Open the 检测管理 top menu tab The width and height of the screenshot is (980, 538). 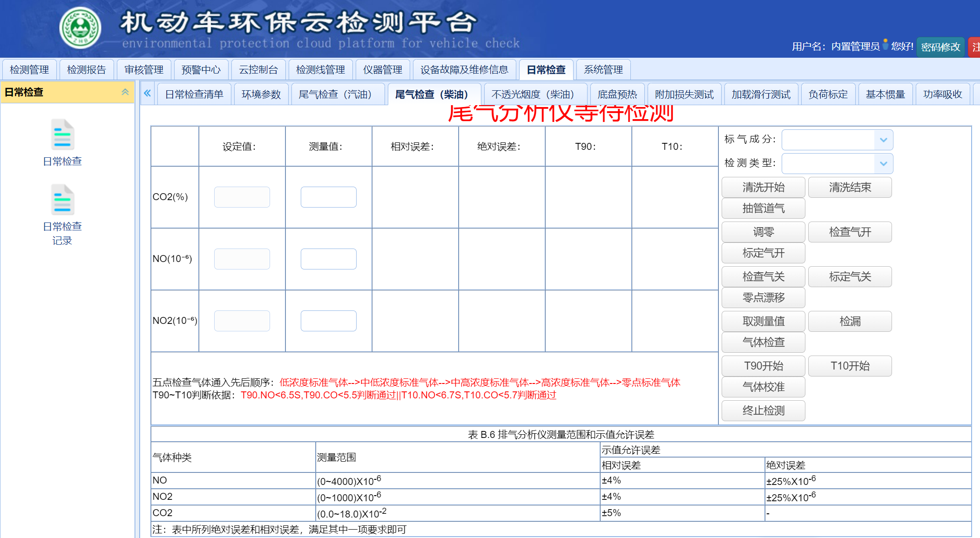(x=29, y=70)
